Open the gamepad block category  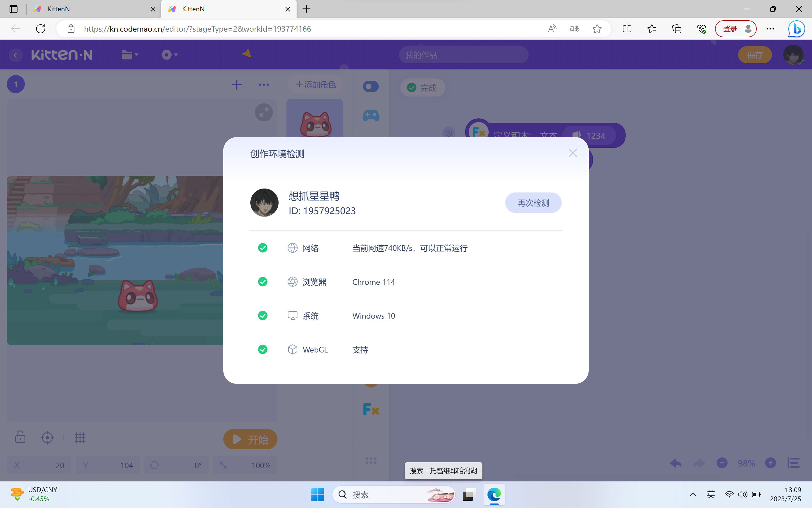pyautogui.click(x=371, y=116)
